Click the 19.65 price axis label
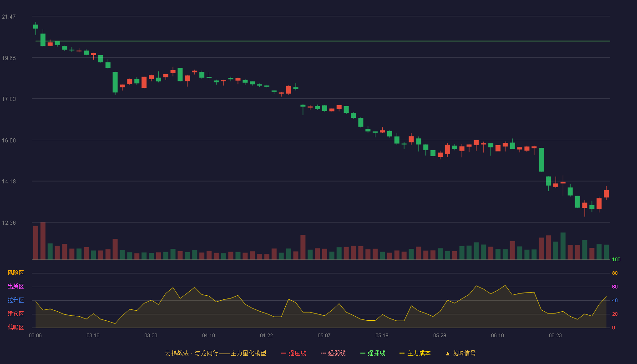The width and height of the screenshot is (637, 364). click(9, 58)
